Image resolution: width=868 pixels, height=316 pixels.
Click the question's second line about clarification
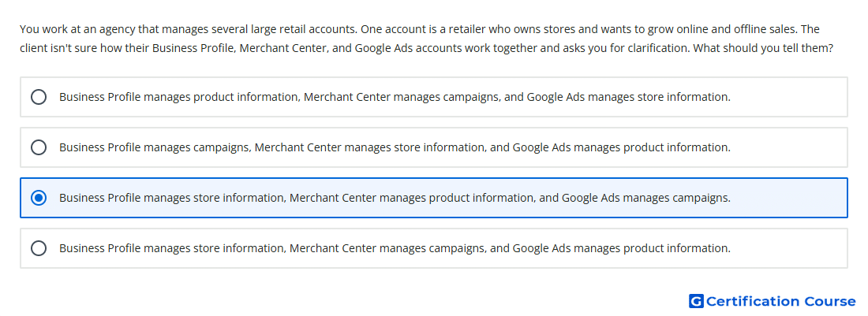click(x=426, y=48)
